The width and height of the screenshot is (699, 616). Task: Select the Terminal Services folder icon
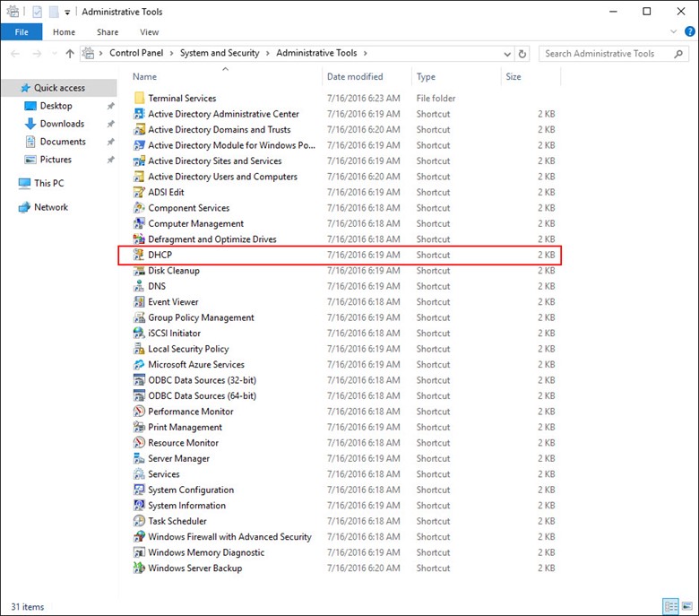coord(139,98)
